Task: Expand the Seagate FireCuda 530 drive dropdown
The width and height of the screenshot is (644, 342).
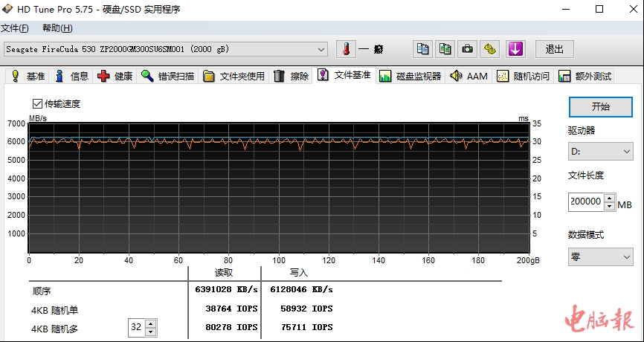Action: coord(321,49)
